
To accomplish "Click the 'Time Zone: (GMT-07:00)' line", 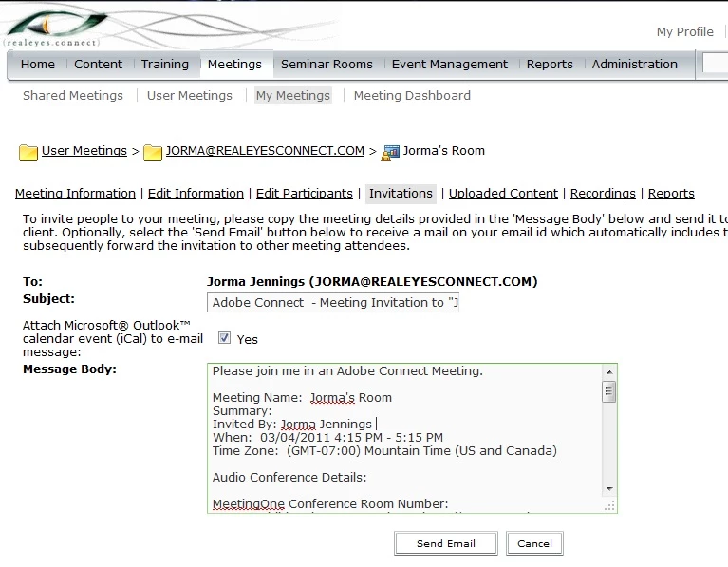I will tap(384, 451).
